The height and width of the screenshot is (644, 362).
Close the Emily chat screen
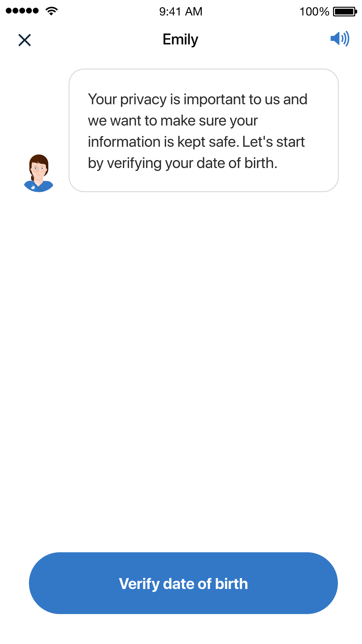(x=24, y=40)
